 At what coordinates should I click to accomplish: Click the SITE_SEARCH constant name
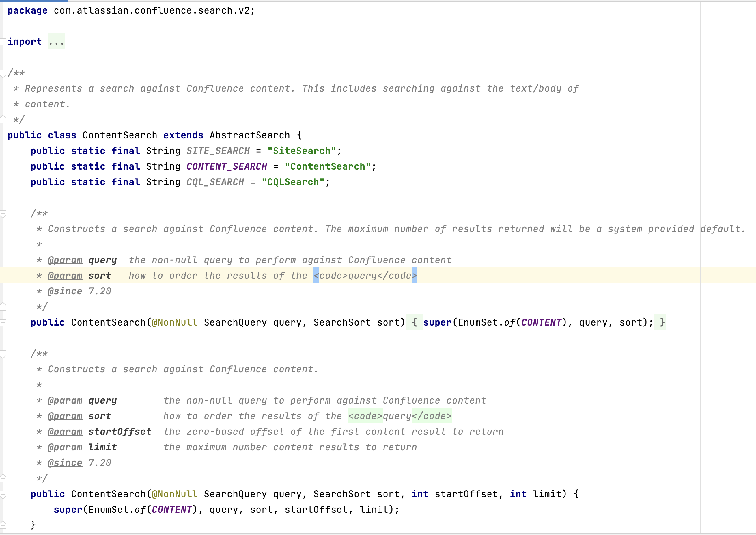218,151
